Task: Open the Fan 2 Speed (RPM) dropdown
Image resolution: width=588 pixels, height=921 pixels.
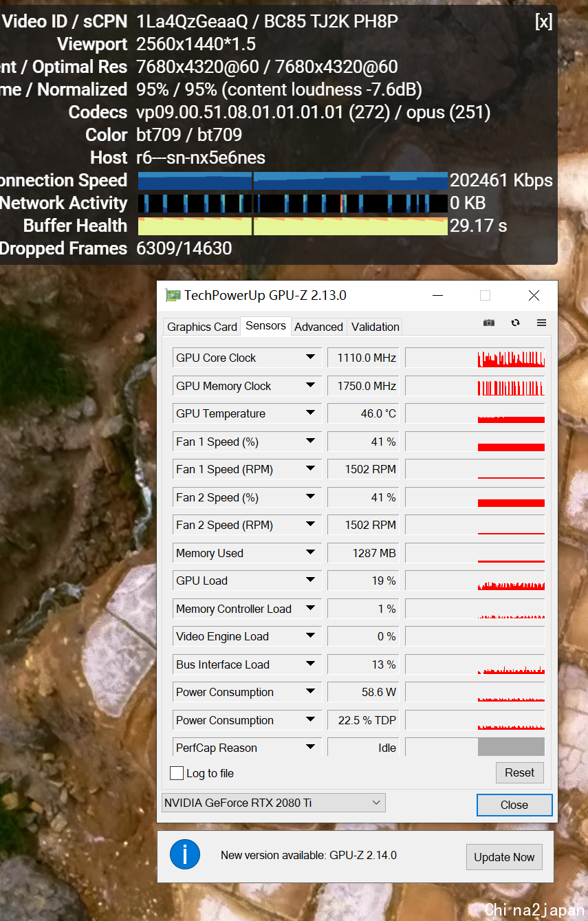Action: click(311, 525)
